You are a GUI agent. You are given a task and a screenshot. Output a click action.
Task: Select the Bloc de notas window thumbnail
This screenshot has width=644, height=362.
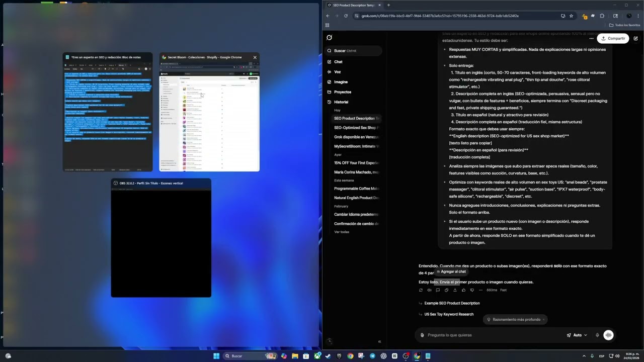click(x=108, y=112)
